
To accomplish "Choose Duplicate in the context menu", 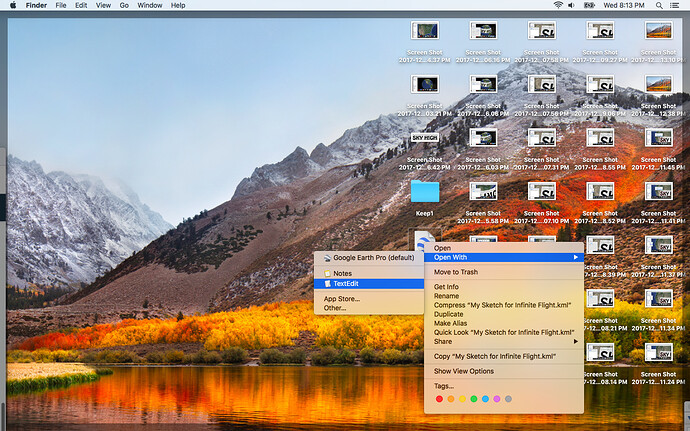I will click(504, 314).
